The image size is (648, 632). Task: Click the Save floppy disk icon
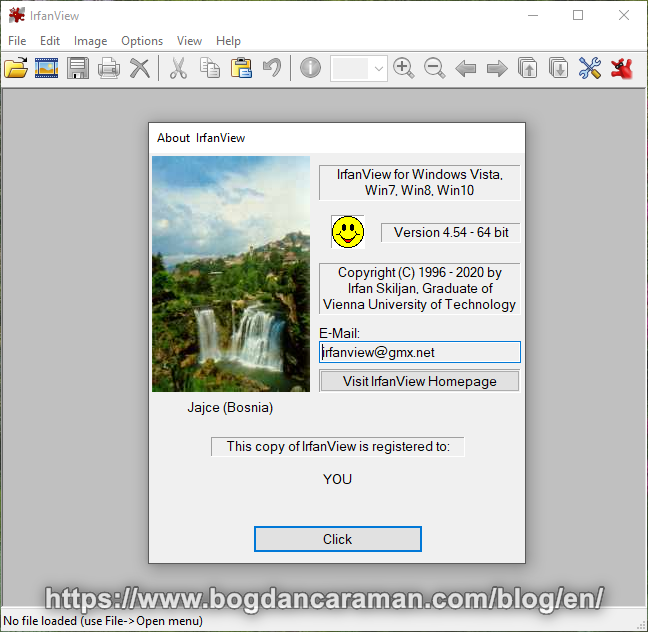point(78,68)
